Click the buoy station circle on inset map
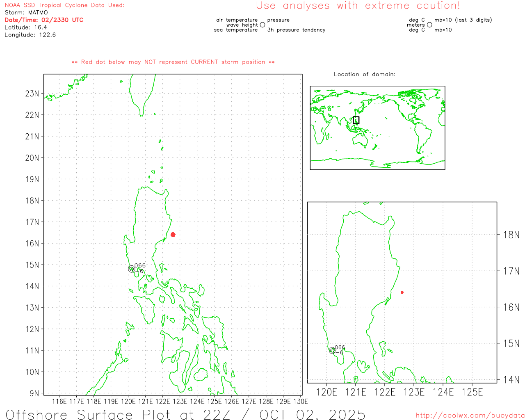 pyautogui.click(x=332, y=350)
